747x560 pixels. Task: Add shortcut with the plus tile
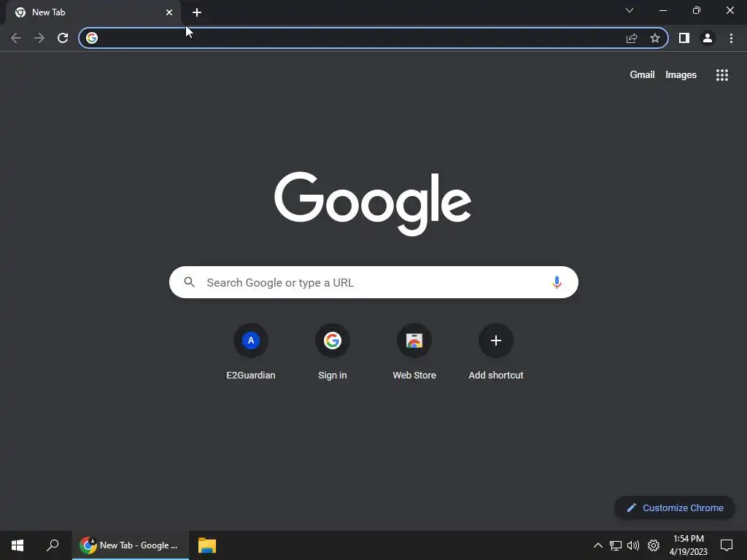click(x=496, y=352)
